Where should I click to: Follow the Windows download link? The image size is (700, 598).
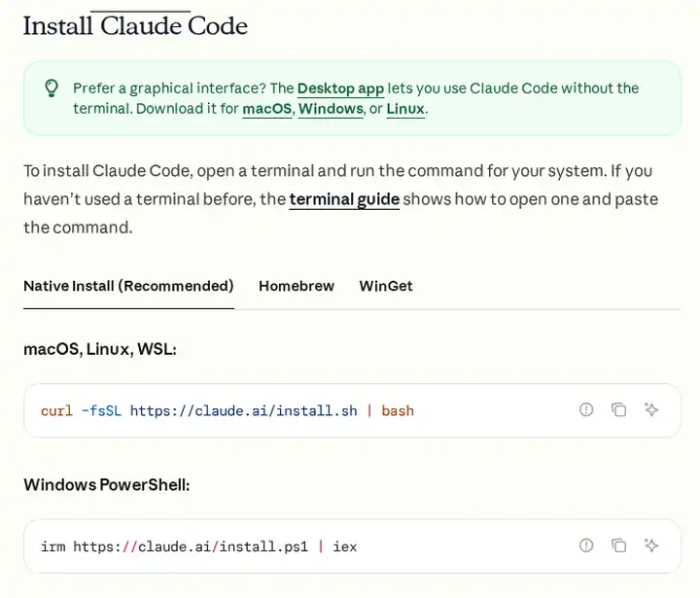tap(331, 109)
